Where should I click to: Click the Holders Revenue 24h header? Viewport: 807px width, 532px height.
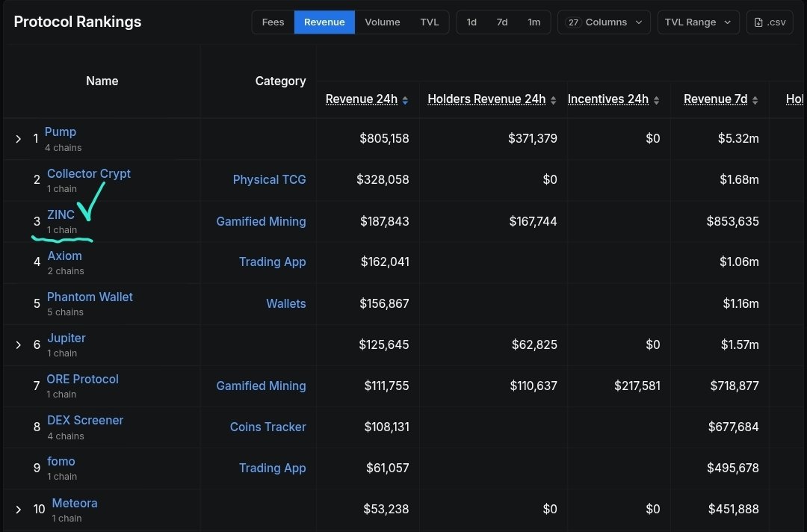(x=486, y=99)
